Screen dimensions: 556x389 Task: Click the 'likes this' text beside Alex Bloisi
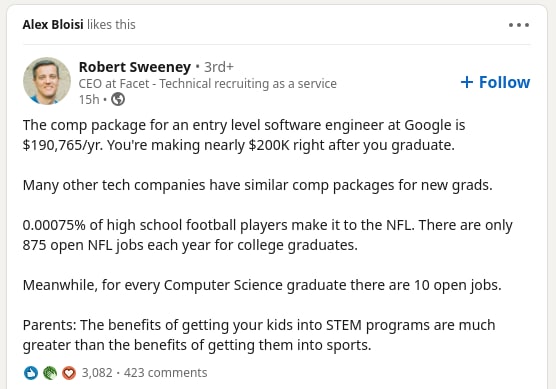pyautogui.click(x=111, y=24)
